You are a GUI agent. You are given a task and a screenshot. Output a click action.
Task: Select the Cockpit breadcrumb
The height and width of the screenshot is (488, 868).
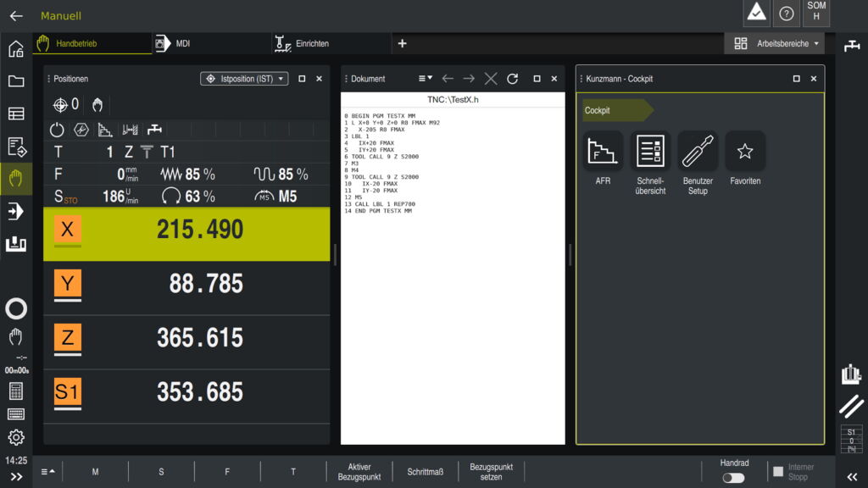click(617, 110)
